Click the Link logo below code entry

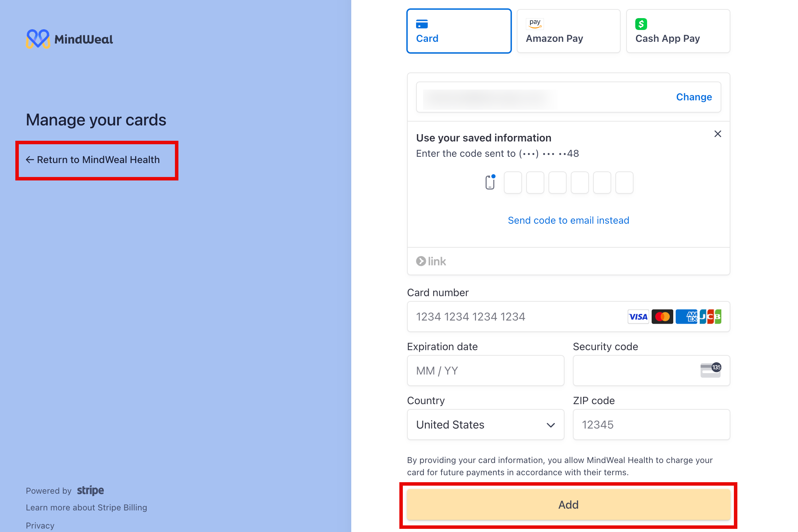(x=431, y=261)
